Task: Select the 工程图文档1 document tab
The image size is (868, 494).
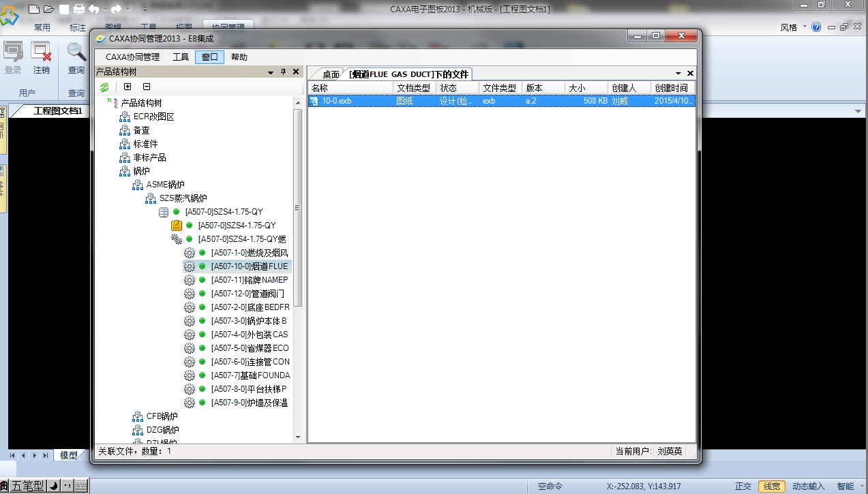Action: click(x=58, y=110)
